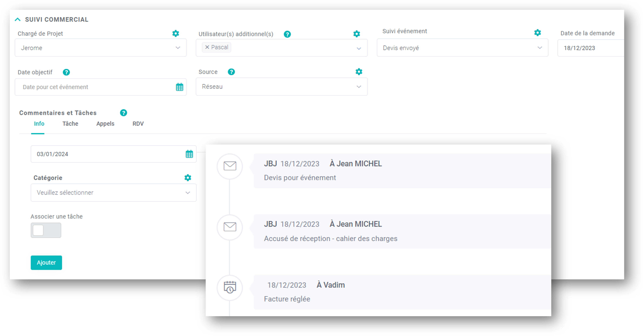Click help icon beside Commentaires et Tâches

123,113
